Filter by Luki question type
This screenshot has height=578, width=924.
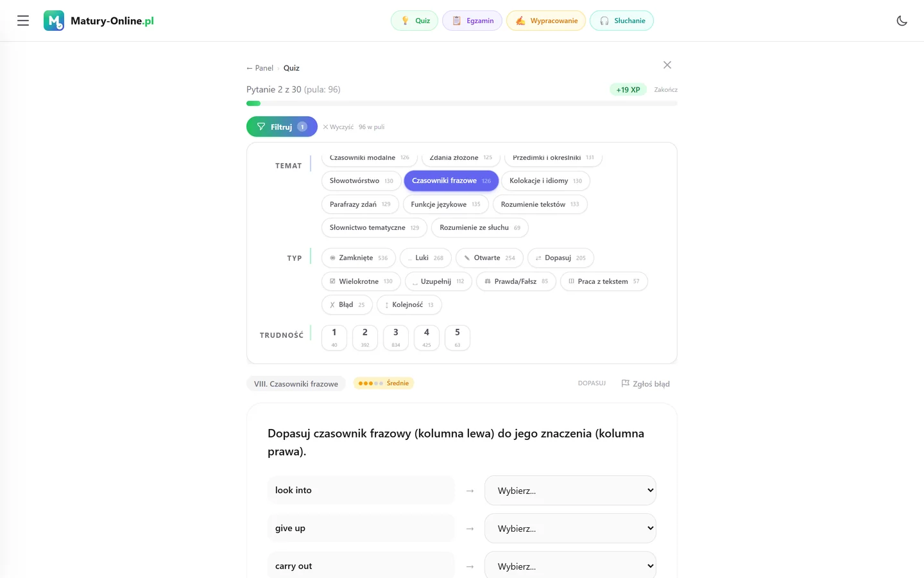pyautogui.click(x=425, y=258)
